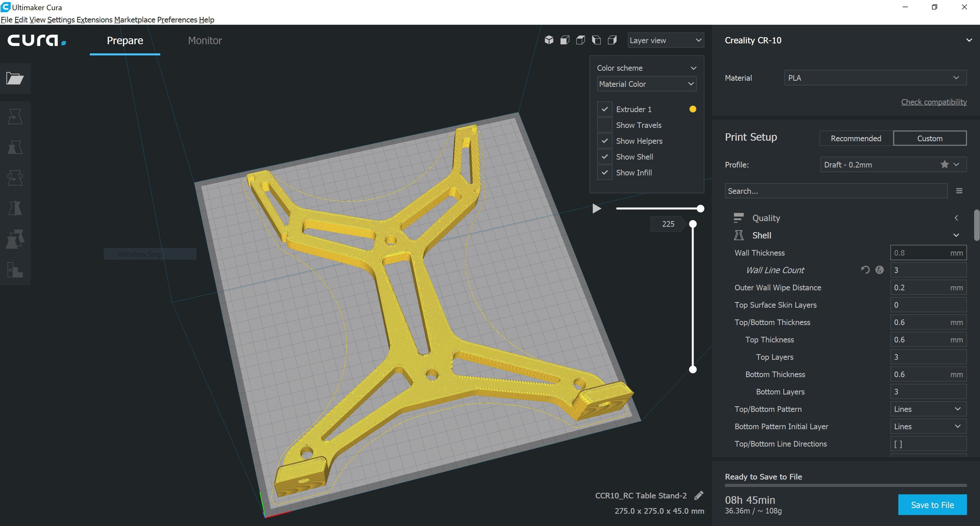
Task: Switch to front view cube icon
Action: 565,40
